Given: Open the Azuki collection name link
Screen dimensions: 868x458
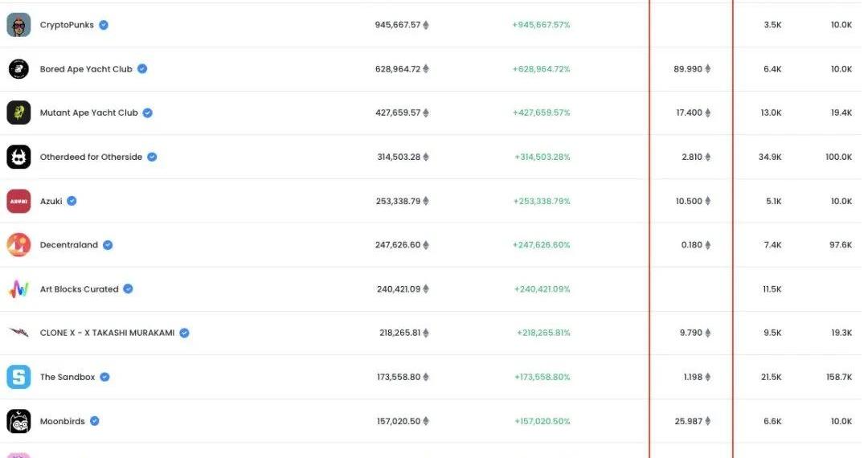Looking at the screenshot, I should point(51,201).
